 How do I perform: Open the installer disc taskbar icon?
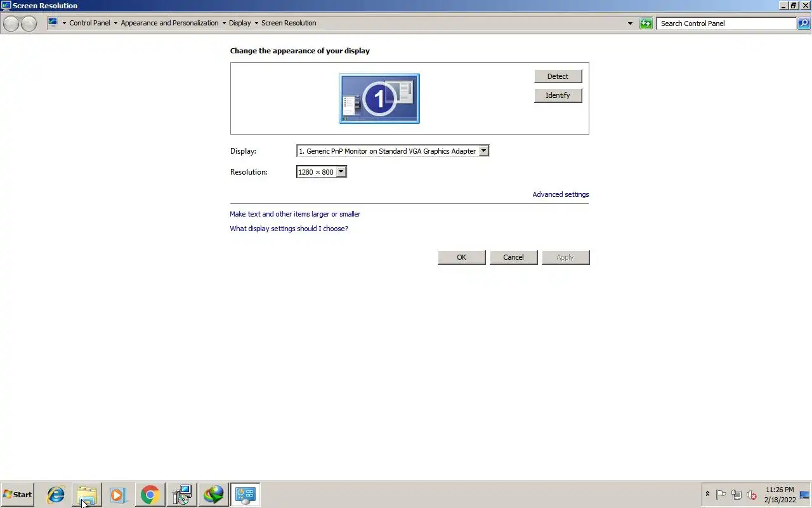[x=181, y=495]
